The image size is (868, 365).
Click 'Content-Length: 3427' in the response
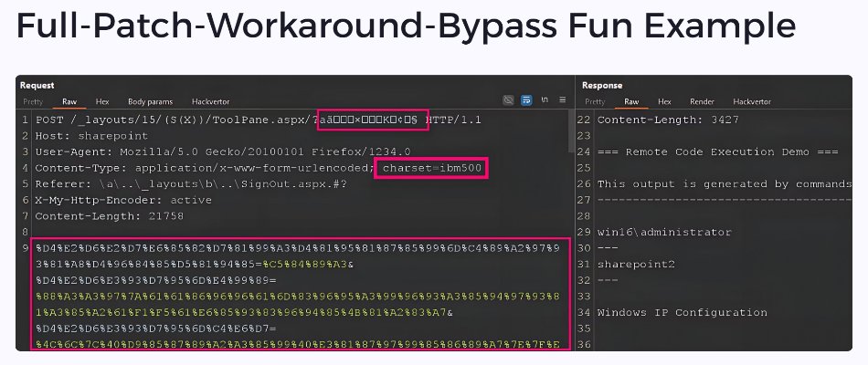(x=668, y=120)
